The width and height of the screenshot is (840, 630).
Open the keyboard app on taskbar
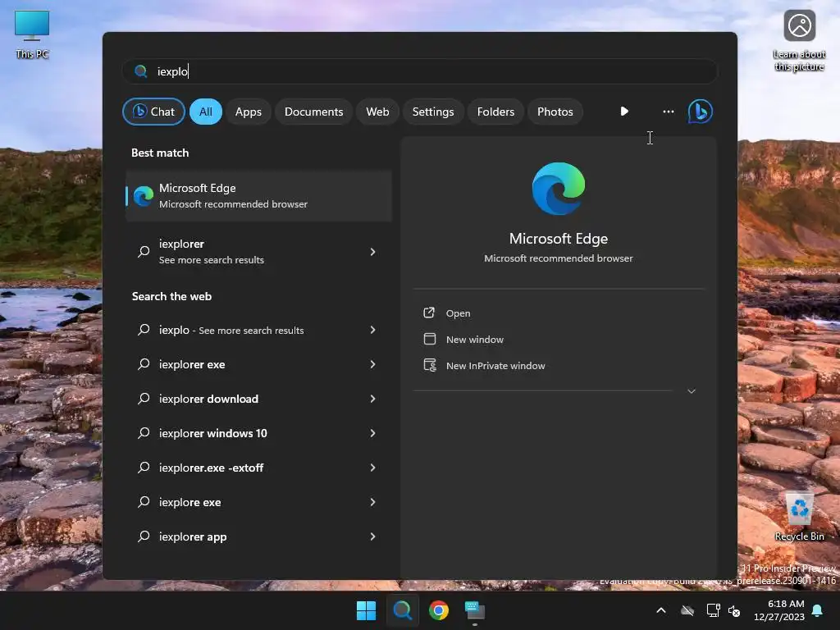coord(475,610)
